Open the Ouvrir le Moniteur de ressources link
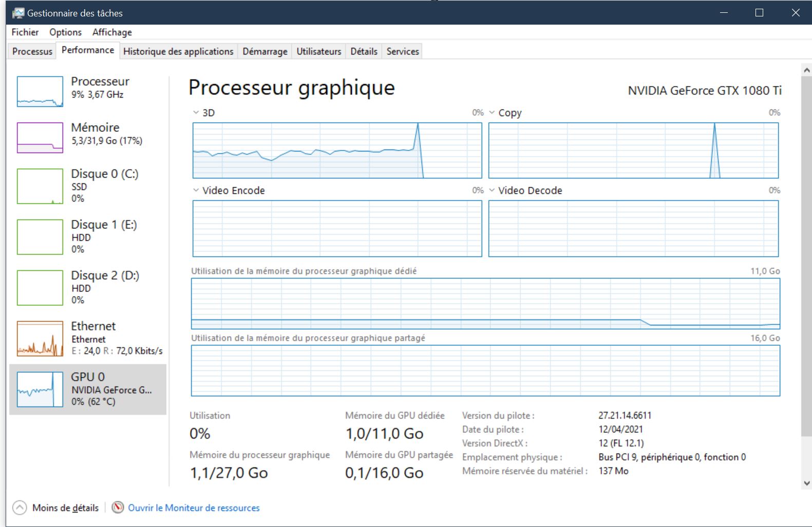Viewport: 812px width, 527px height. pyautogui.click(x=194, y=508)
